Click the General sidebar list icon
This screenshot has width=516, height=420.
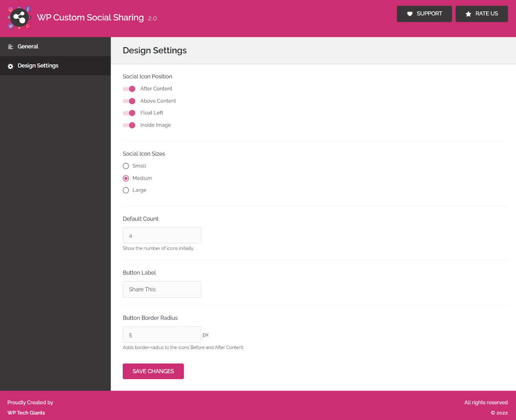(11, 47)
